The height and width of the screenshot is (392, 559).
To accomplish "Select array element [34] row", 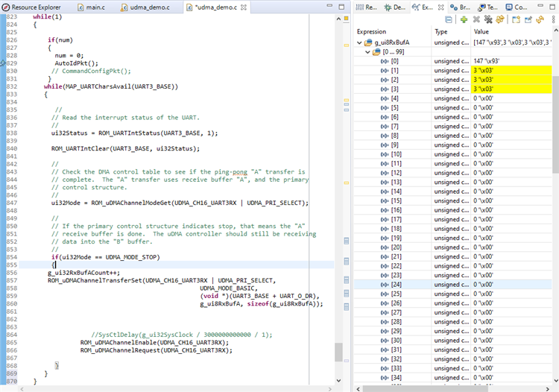I will pos(452,378).
